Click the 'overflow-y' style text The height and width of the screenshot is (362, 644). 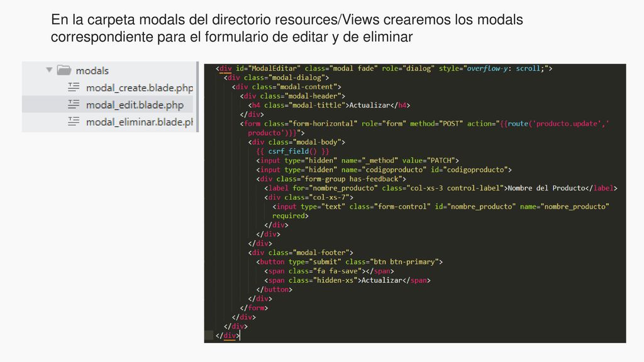pos(487,69)
